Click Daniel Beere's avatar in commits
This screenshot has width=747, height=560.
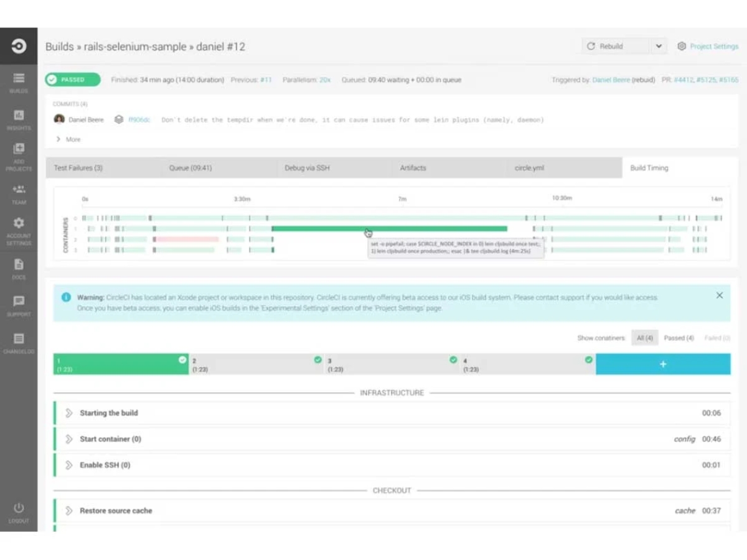(59, 119)
